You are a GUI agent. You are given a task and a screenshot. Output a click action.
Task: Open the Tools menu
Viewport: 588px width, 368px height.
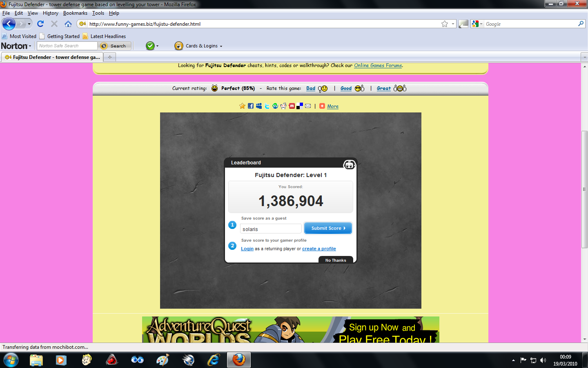click(98, 13)
